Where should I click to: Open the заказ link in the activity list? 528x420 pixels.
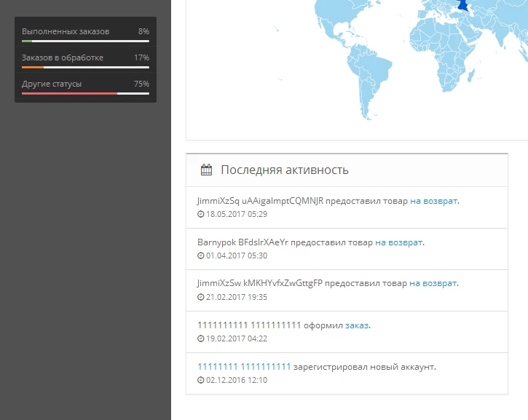pyautogui.click(x=357, y=325)
